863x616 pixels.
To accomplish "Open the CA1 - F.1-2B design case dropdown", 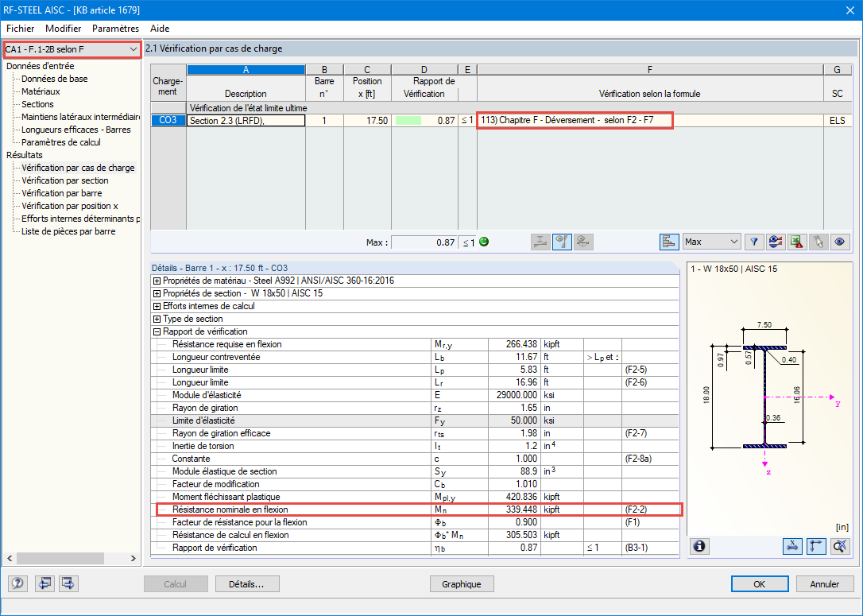I will [72, 49].
